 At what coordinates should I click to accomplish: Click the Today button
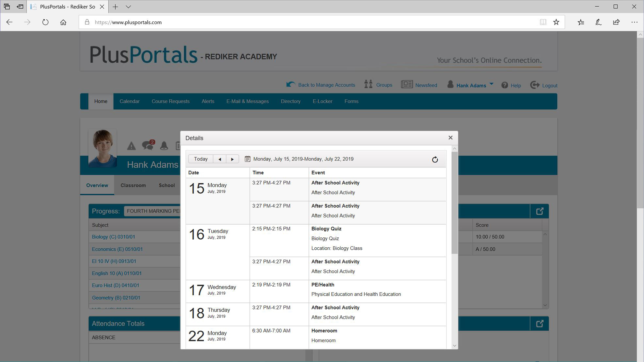[201, 159]
